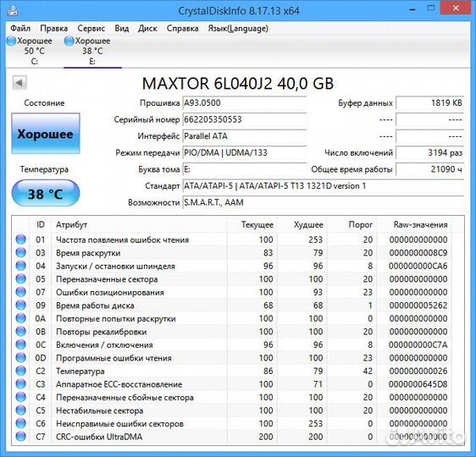The height and width of the screenshot is (457, 476).
Task: Click status circle for Время работы диска
Action: (21, 305)
